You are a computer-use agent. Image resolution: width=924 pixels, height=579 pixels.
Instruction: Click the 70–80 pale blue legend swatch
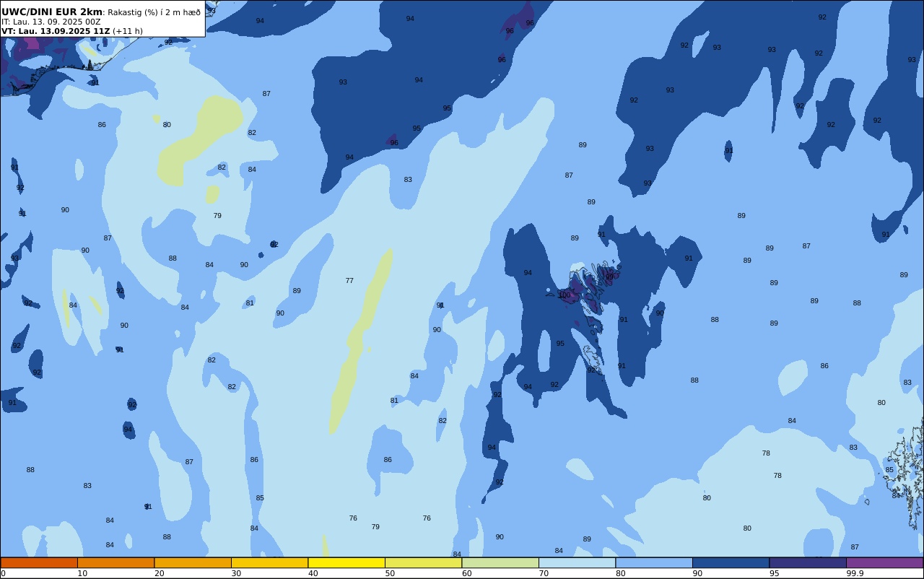(577, 562)
